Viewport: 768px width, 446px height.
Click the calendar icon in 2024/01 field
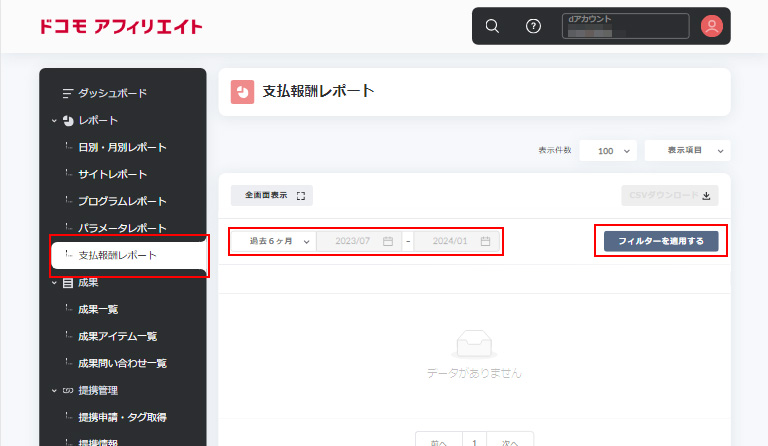point(485,241)
